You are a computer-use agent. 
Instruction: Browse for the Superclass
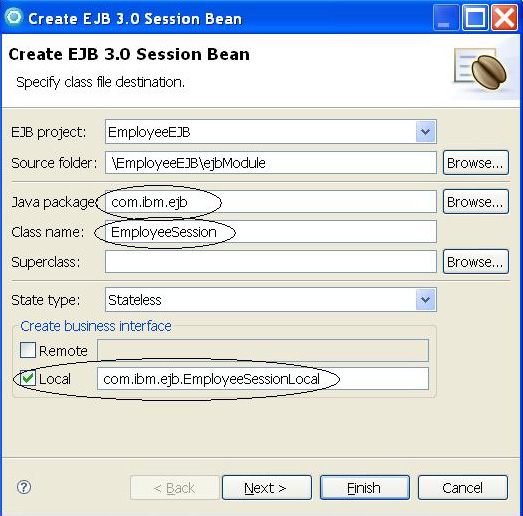tap(476, 262)
